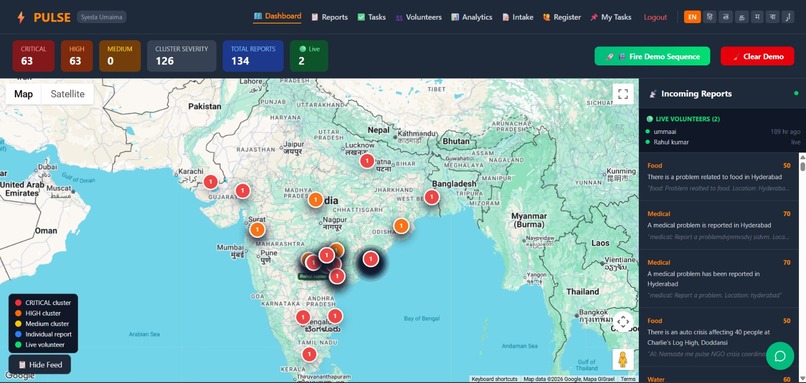The image size is (806, 383).
Task: Click the Hide Feed button
Action: [x=40, y=364]
